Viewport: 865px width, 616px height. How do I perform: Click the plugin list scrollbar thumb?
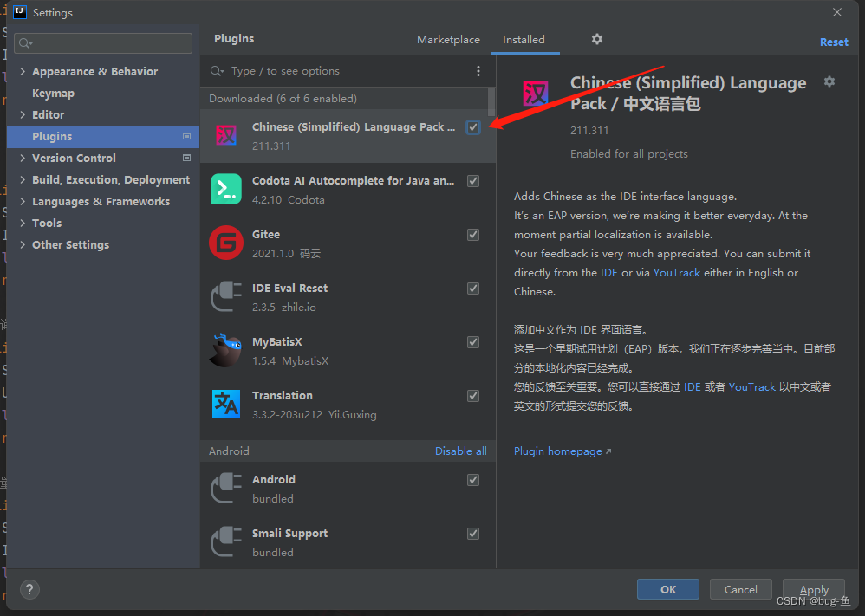point(491,102)
